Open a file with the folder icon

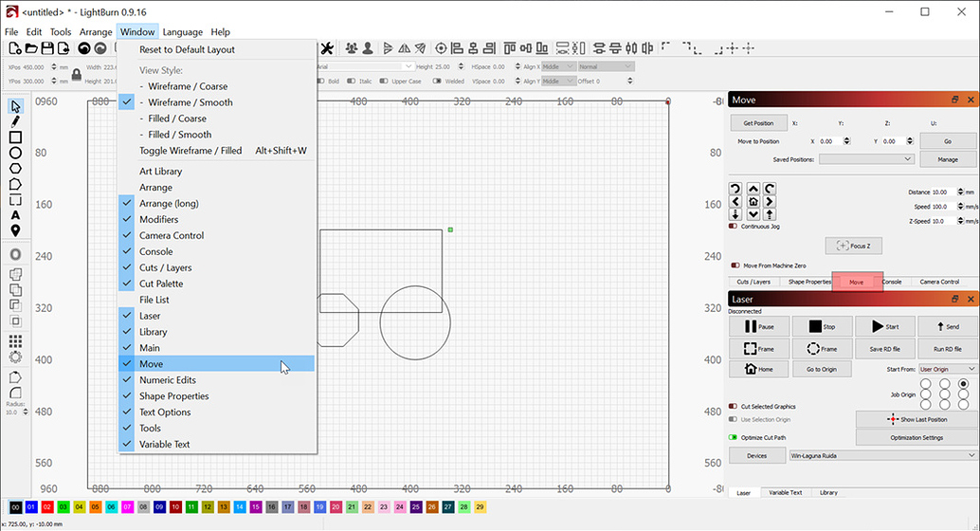tap(30, 48)
